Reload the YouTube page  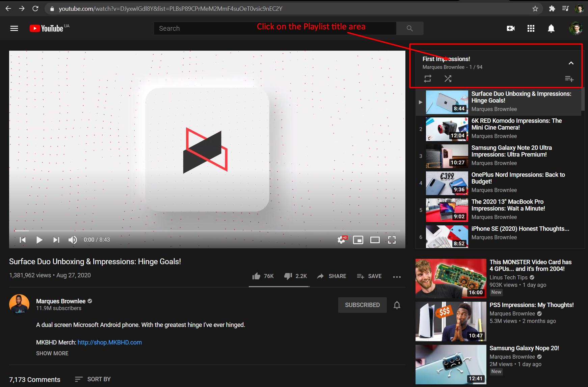(x=35, y=8)
